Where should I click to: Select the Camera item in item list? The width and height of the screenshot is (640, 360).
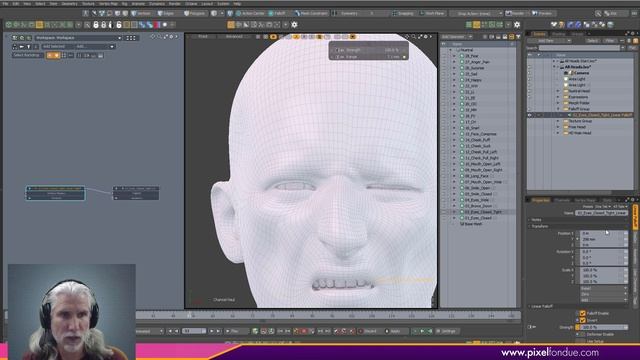coord(581,73)
